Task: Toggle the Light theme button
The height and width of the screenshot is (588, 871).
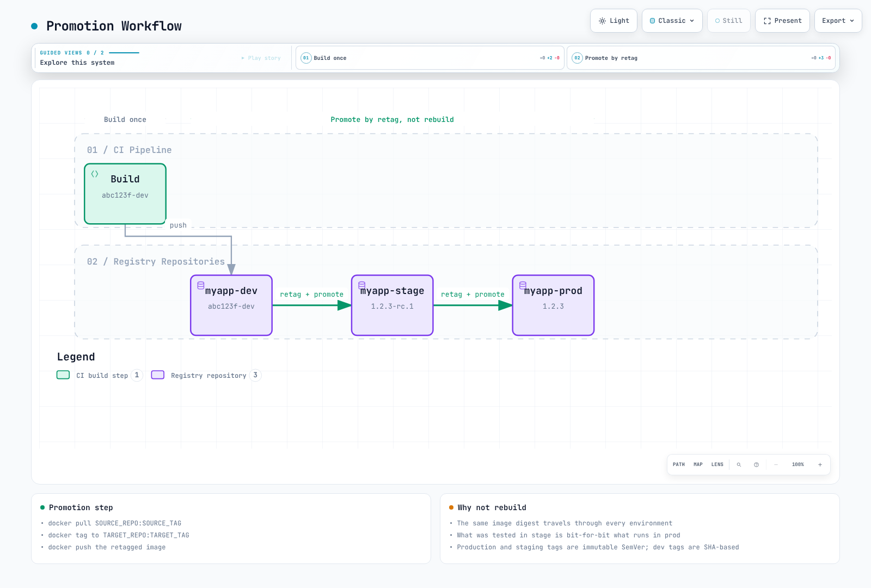Action: (x=614, y=21)
